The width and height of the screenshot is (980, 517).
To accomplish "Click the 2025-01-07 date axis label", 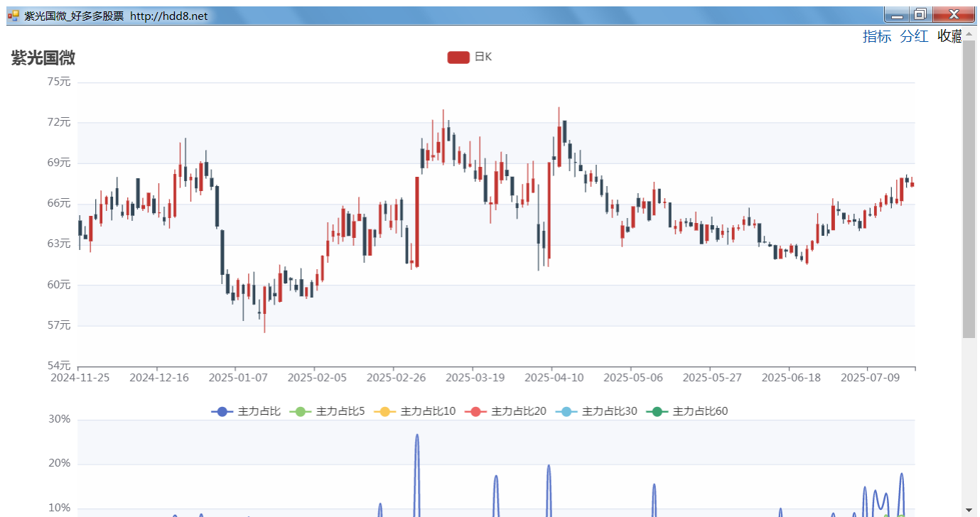I will 238,377.
